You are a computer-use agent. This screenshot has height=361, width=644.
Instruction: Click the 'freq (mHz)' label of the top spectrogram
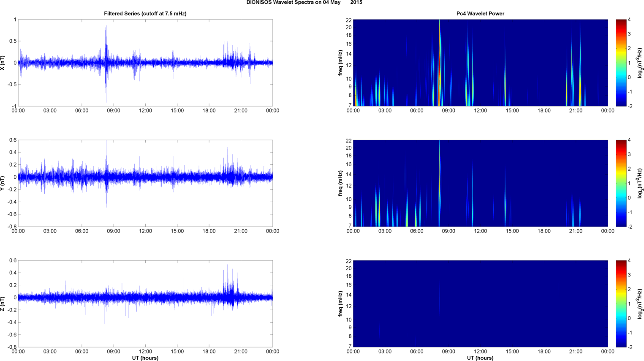(x=340, y=63)
